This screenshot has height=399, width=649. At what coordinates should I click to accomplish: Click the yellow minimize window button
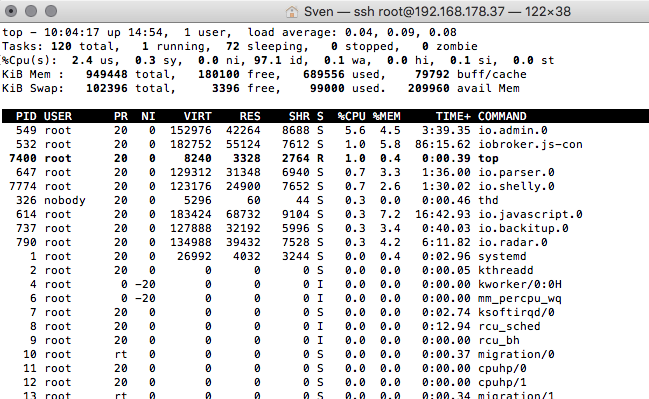(x=31, y=11)
